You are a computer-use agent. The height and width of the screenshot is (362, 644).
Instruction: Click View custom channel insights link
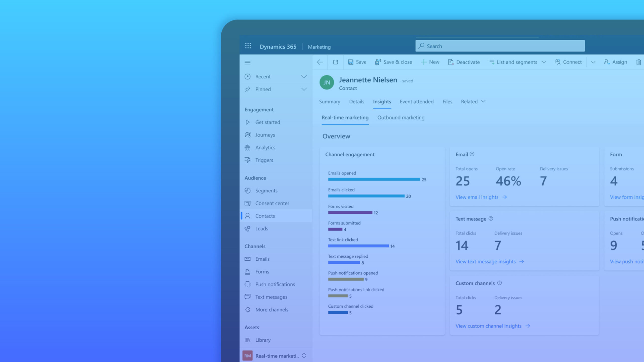tap(493, 326)
